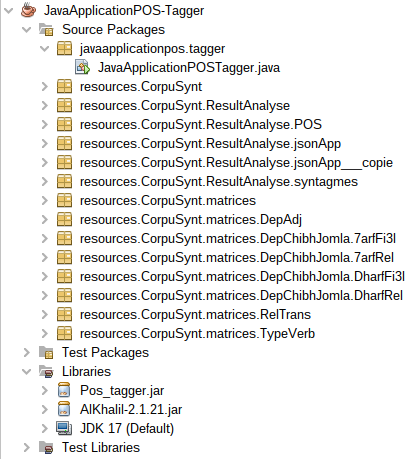The image size is (415, 459).
Task: Click the Test Libraries folder icon
Action: point(46,447)
